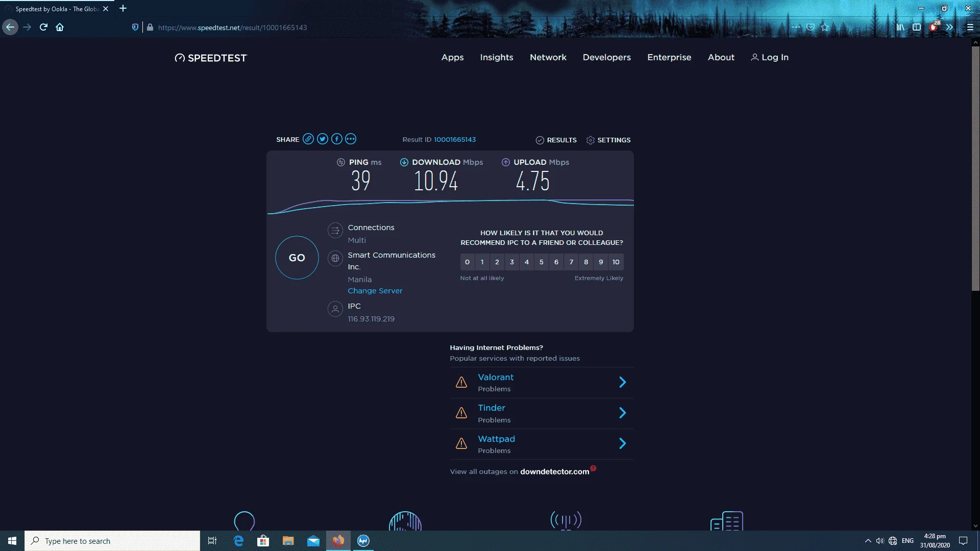
Task: Select rating 9 for recommendation
Action: 601,262
